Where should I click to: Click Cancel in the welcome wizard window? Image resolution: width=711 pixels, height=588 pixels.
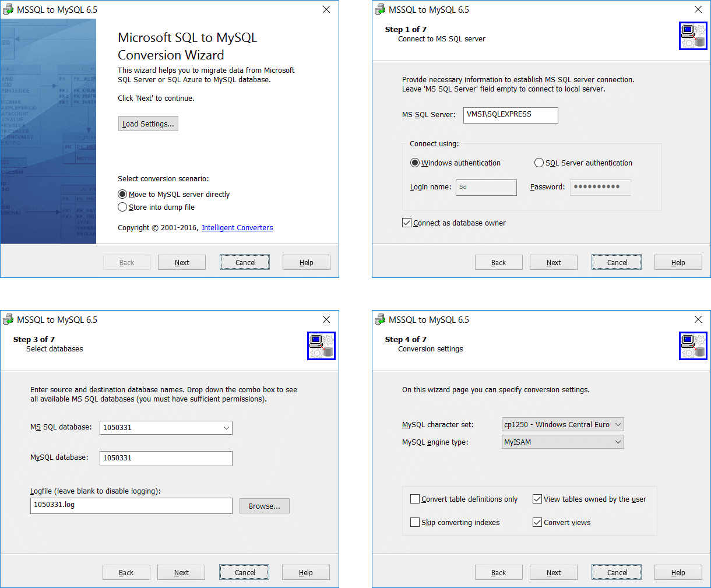[x=245, y=262]
